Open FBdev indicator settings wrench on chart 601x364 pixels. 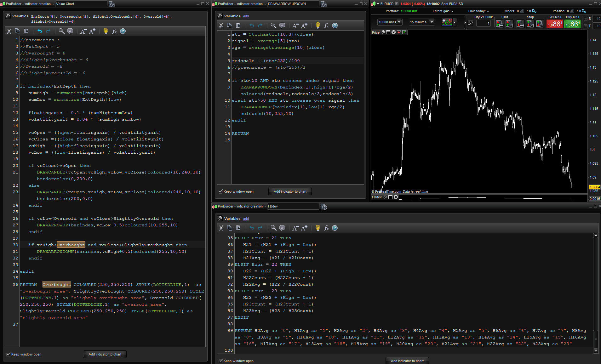pyautogui.click(x=385, y=197)
